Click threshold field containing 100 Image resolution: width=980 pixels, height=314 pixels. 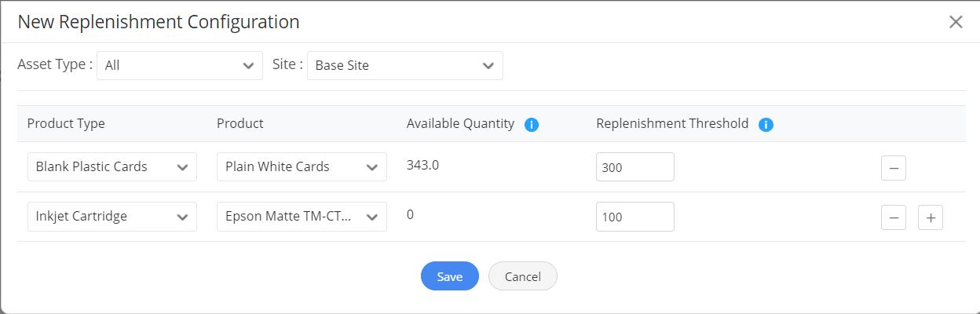(634, 217)
